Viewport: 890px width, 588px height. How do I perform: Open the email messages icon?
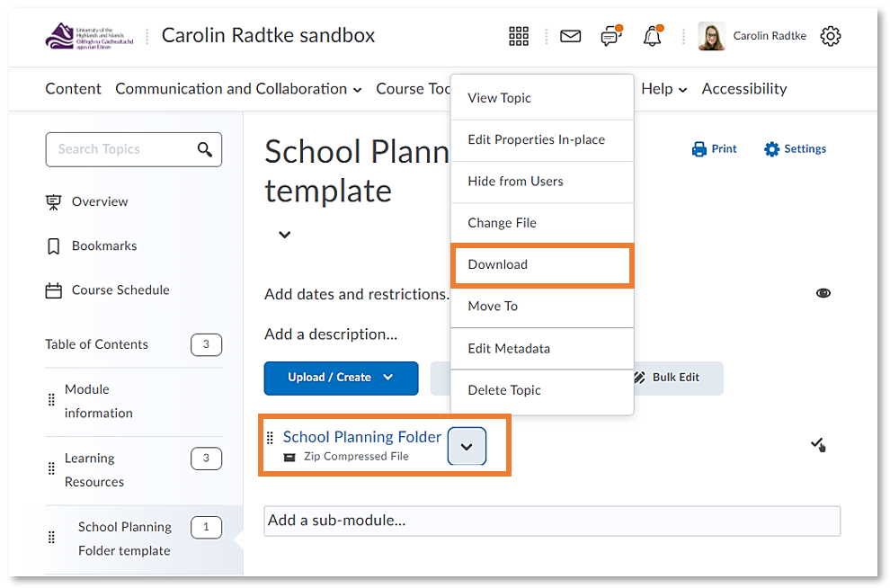coord(570,36)
